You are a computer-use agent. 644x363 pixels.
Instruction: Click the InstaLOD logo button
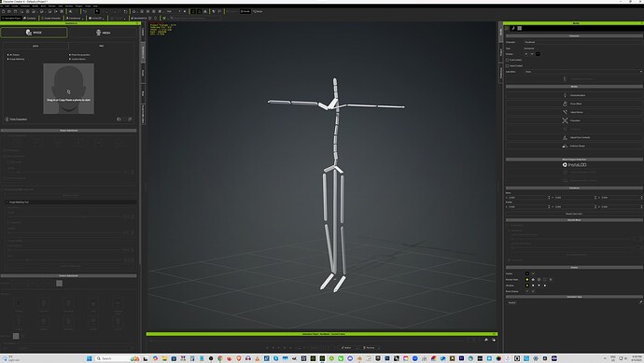click(x=574, y=164)
